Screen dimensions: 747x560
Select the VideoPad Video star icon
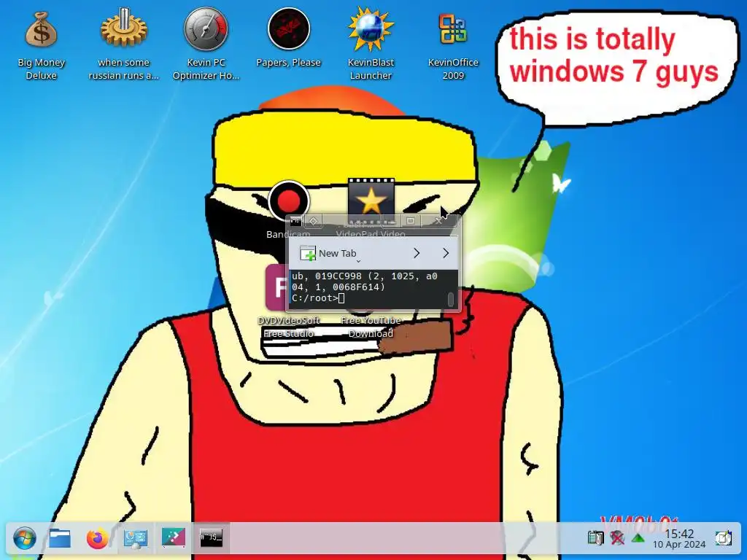[x=371, y=200]
